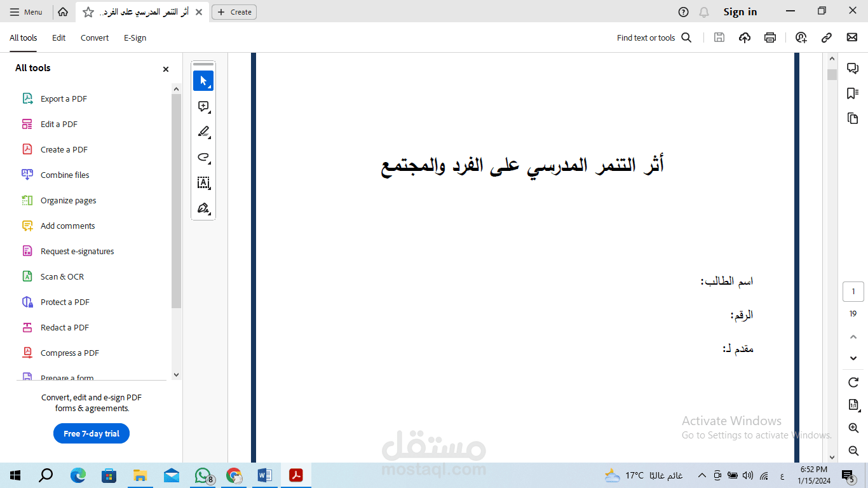Image resolution: width=868 pixels, height=488 pixels.
Task: Open the Scan & OCR tool
Action: [62, 276]
